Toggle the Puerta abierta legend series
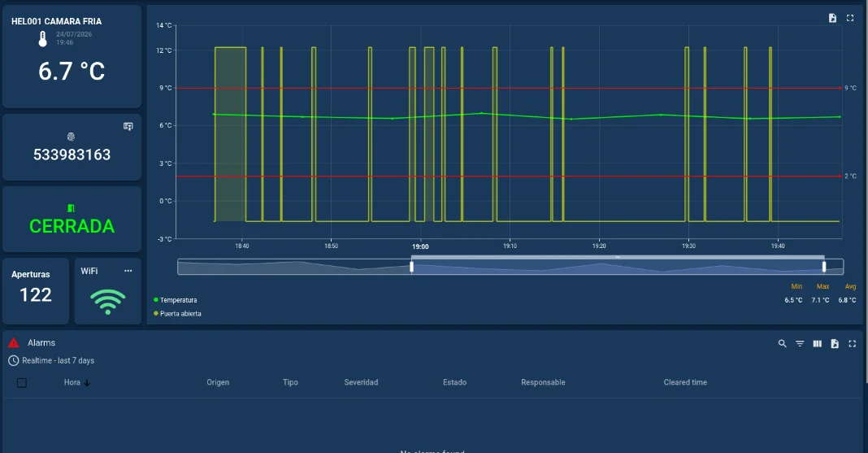868x453 pixels. [x=177, y=313]
